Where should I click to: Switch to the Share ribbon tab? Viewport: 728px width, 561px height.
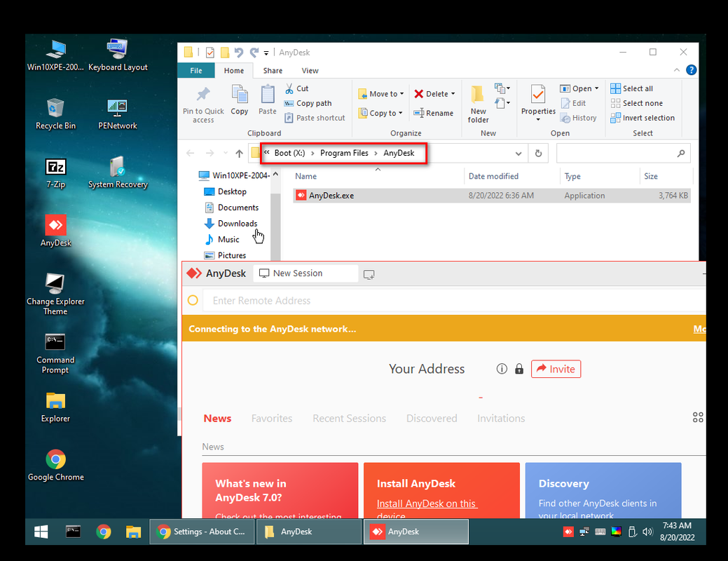(x=273, y=71)
